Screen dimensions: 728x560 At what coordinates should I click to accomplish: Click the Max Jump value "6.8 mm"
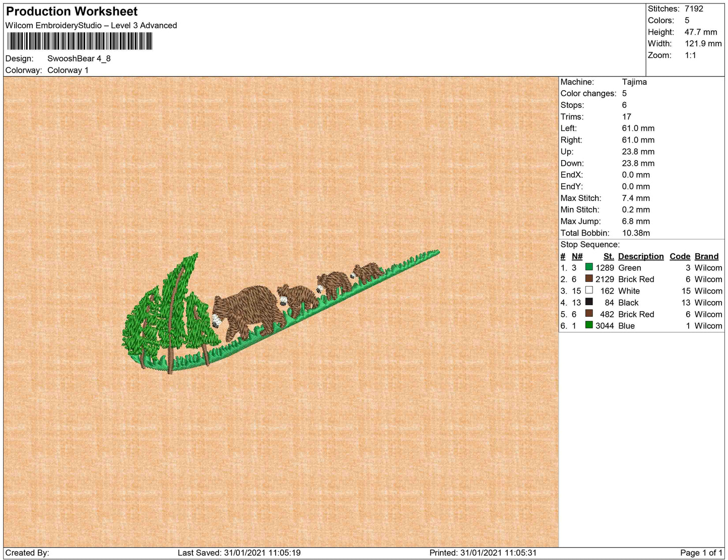(x=636, y=221)
